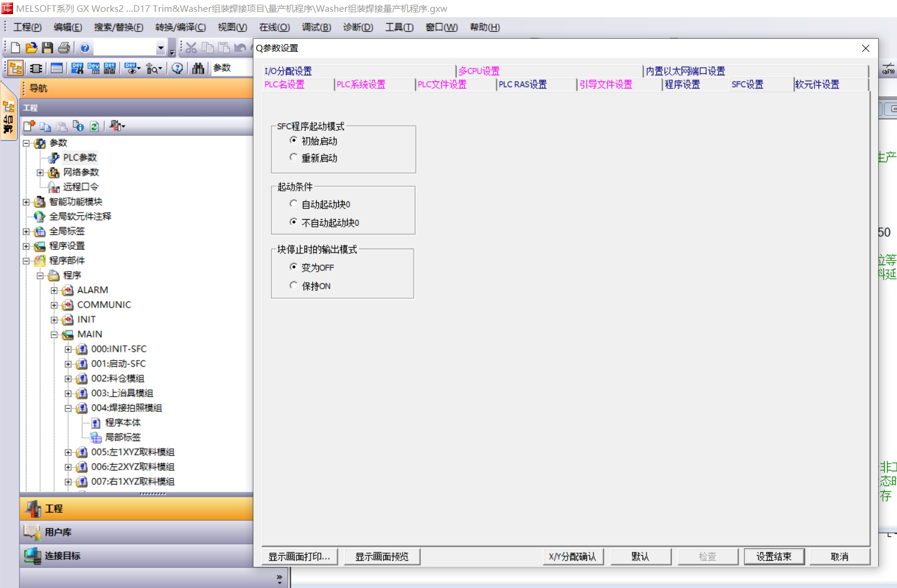The image size is (897, 588).
Task: Select 自动起动块0 start condition
Action: (293, 204)
